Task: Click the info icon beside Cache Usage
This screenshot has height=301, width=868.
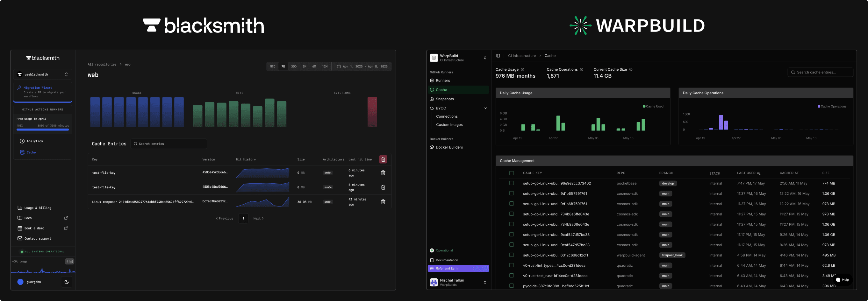Action: [x=522, y=70]
